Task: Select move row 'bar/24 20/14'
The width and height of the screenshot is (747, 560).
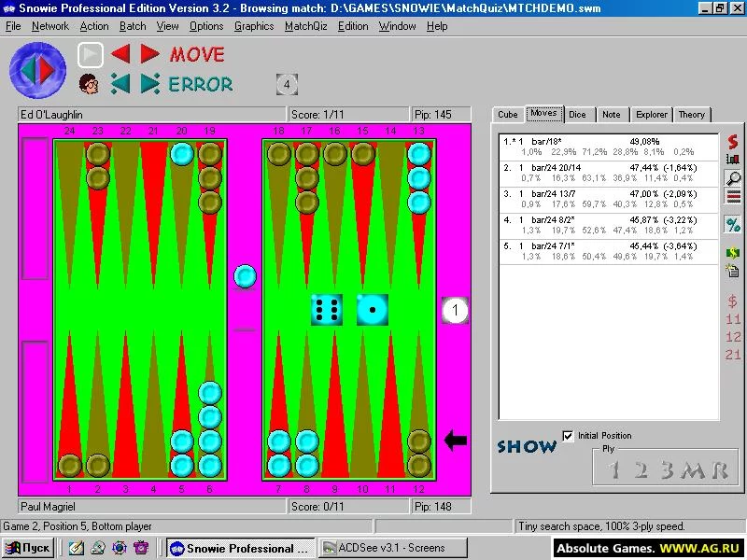Action: click(x=609, y=173)
